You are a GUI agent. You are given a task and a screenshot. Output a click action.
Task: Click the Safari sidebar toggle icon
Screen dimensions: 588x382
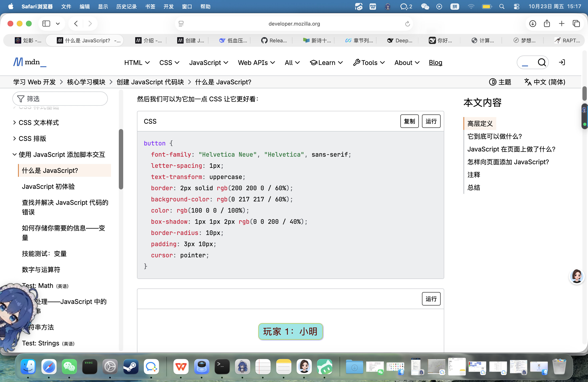[46, 24]
